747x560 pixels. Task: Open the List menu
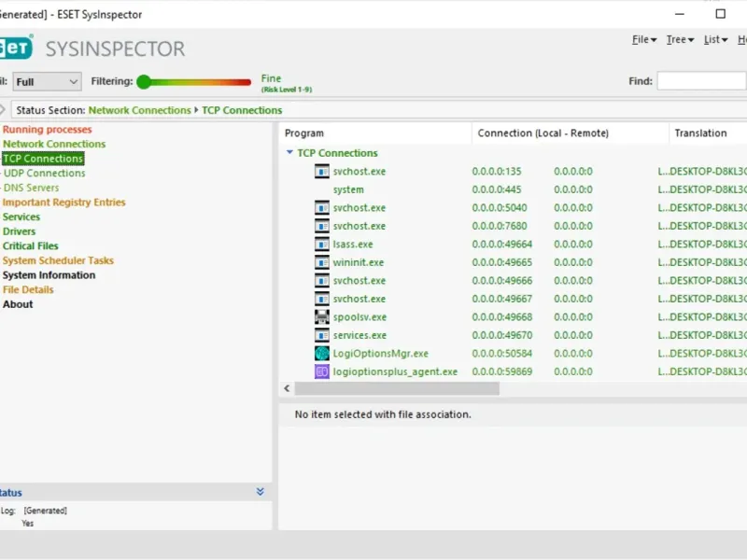coord(715,39)
